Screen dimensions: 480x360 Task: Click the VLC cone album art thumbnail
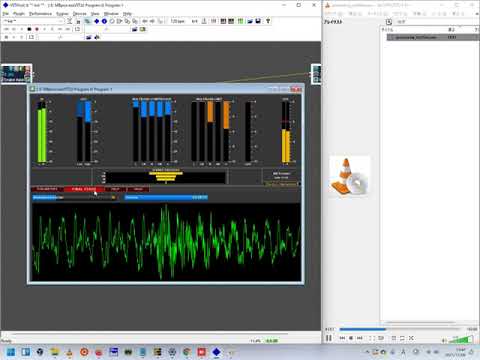(350, 177)
